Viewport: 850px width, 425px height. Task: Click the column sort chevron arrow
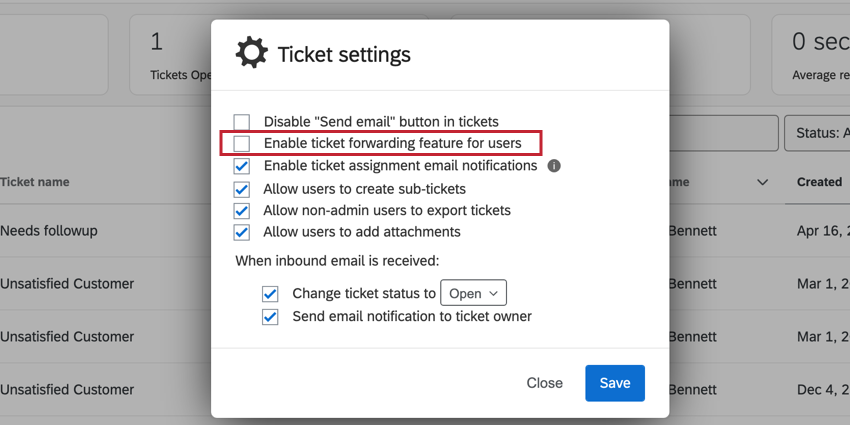(763, 182)
